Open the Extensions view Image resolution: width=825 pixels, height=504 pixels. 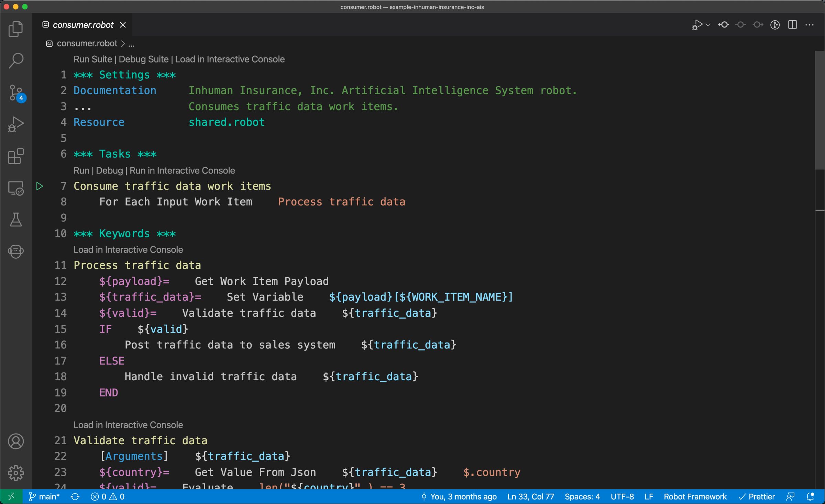(16, 156)
